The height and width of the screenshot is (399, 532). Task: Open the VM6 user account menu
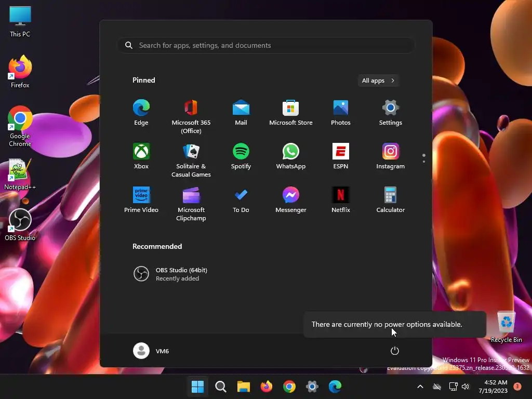pyautogui.click(x=151, y=351)
